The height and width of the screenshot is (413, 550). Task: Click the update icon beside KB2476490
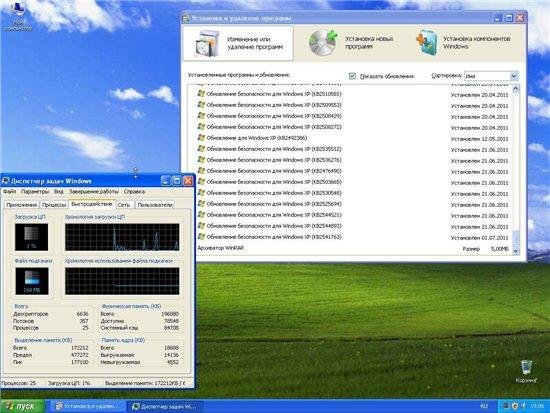(x=201, y=171)
